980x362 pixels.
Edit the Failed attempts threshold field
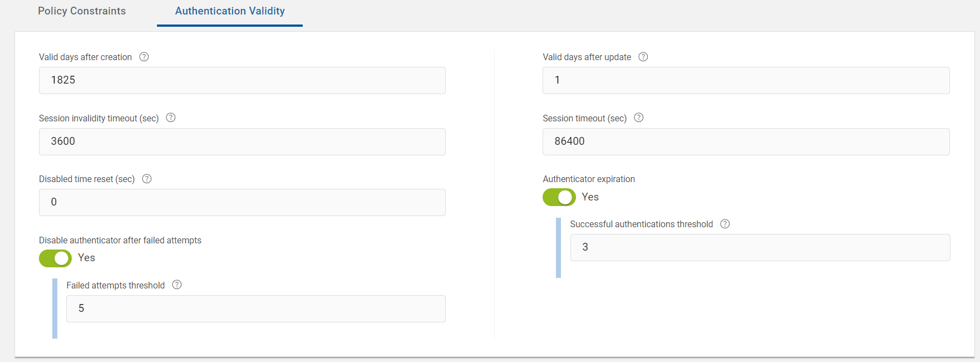click(x=255, y=309)
